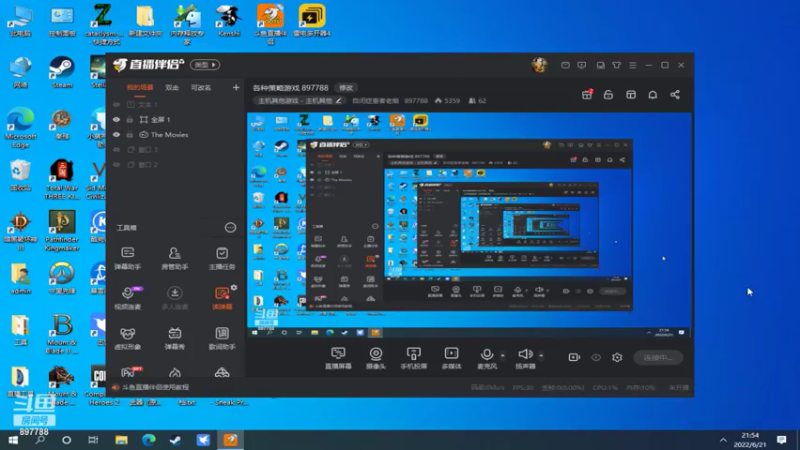The image size is (800, 450).
Task: Open the 多人连麦 multi-user link tool
Action: point(174,297)
